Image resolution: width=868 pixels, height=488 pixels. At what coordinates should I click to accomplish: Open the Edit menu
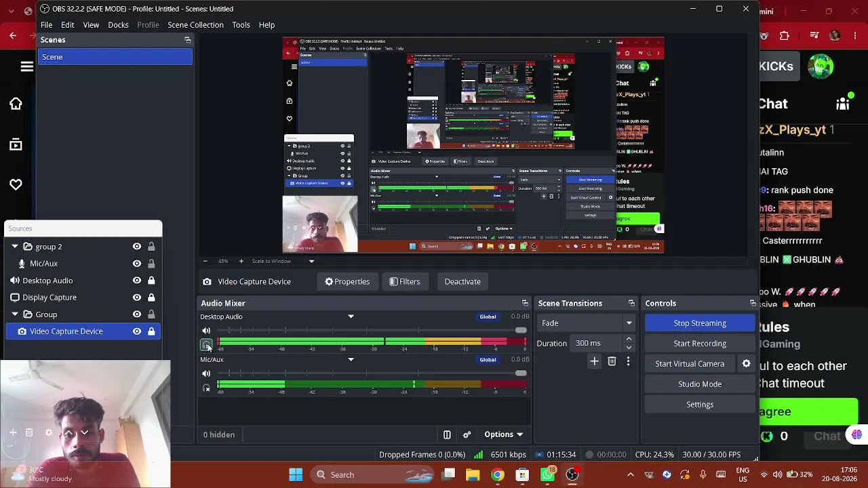tap(68, 25)
